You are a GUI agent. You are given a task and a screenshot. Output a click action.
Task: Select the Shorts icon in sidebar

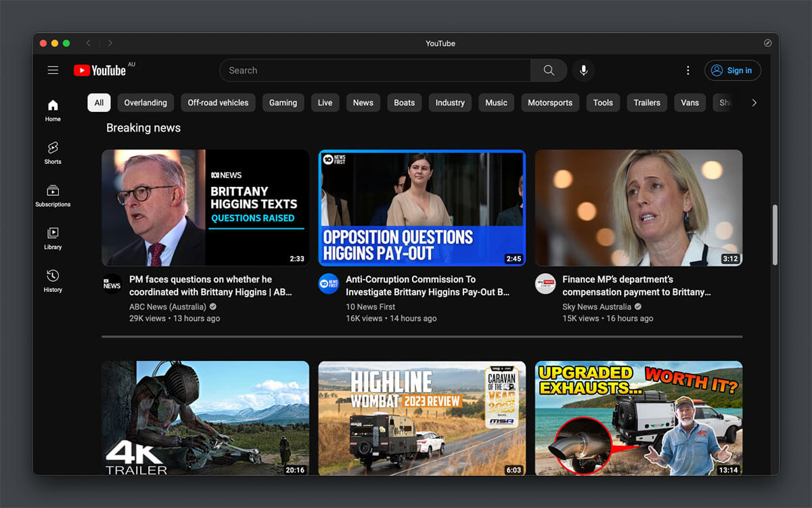tap(52, 152)
